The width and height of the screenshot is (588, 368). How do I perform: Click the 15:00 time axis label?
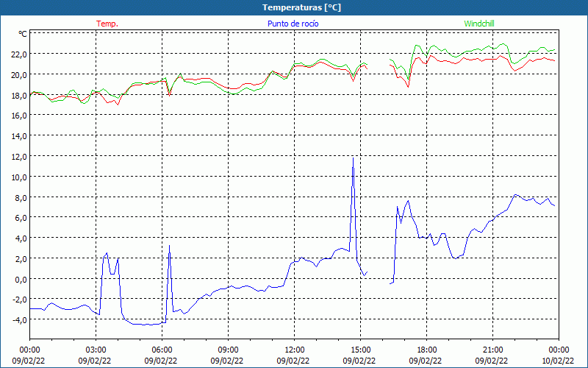pos(361,350)
